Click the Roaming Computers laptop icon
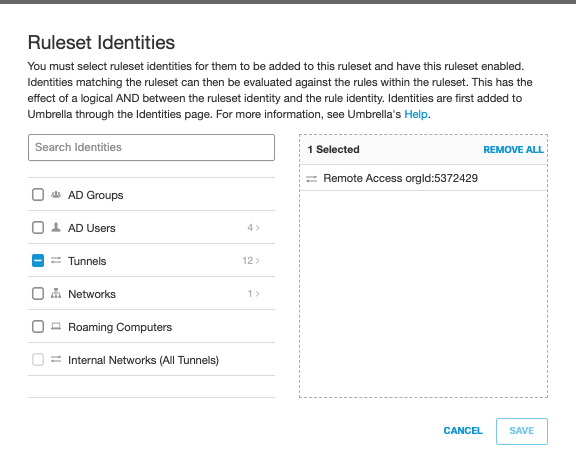This screenshot has height=468, width=576. (x=56, y=326)
